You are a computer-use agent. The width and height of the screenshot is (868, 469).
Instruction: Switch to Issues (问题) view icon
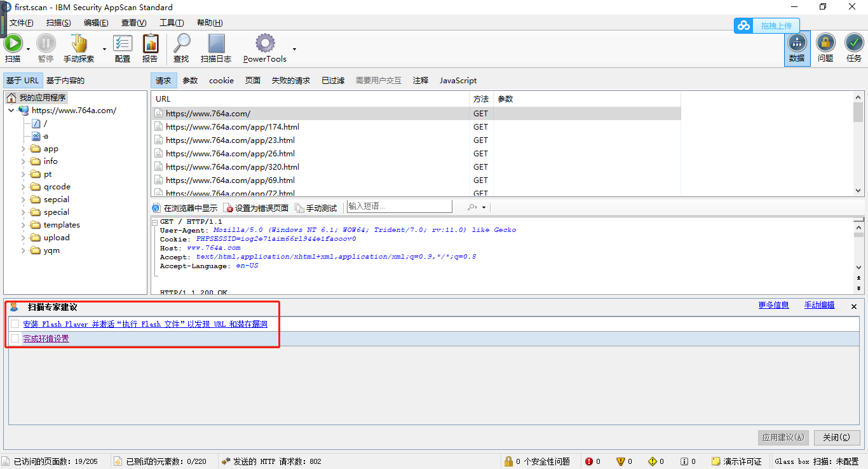pyautogui.click(x=825, y=43)
